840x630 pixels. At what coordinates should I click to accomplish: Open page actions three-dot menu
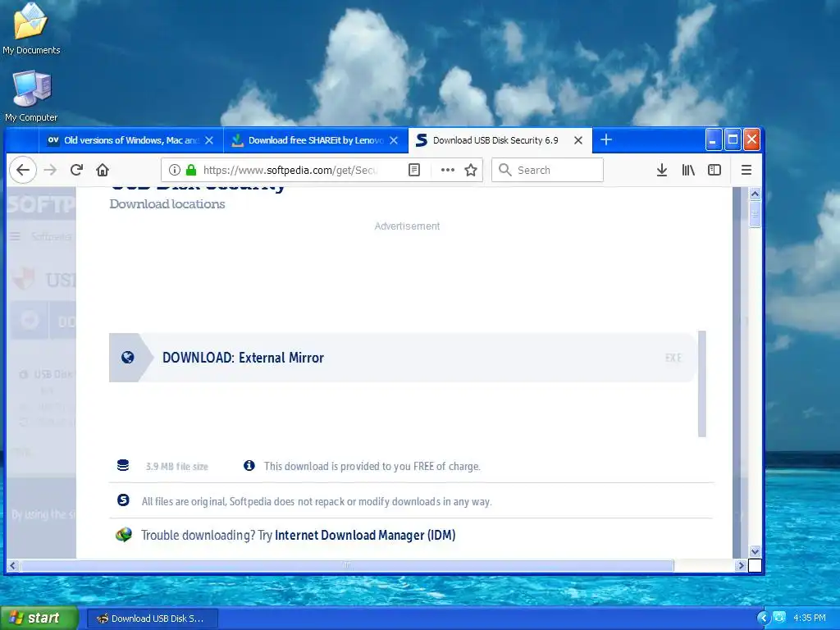[447, 171]
